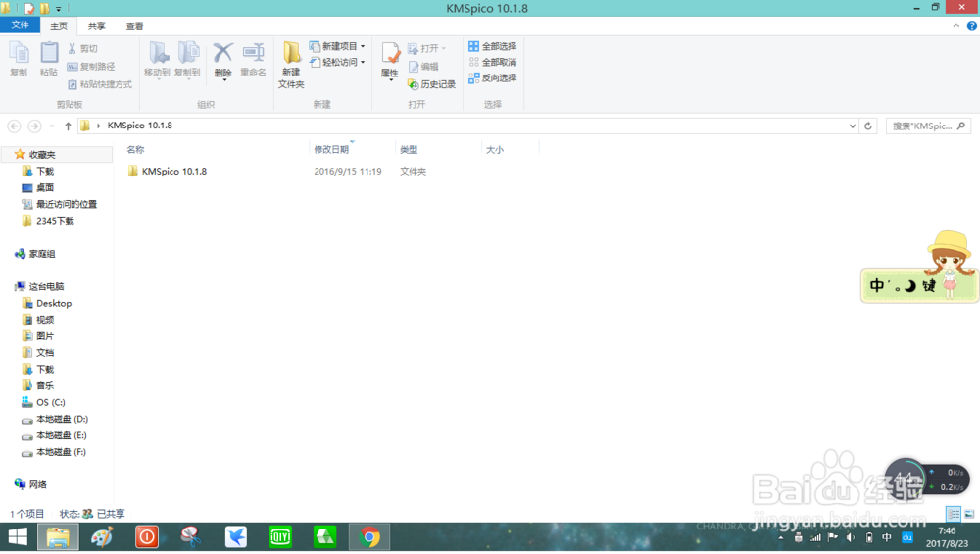This screenshot has width=980, height=554.
Task: Click the Edit (编辑) ribbon icon
Action: click(x=414, y=67)
